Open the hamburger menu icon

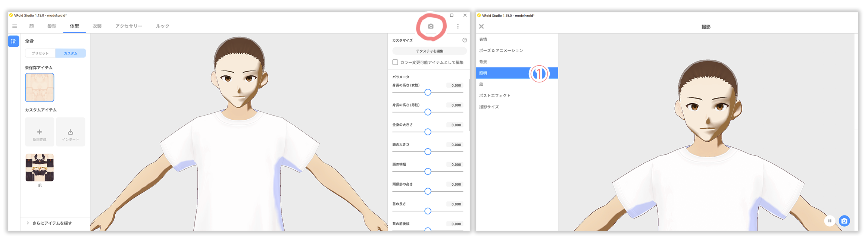click(x=15, y=26)
